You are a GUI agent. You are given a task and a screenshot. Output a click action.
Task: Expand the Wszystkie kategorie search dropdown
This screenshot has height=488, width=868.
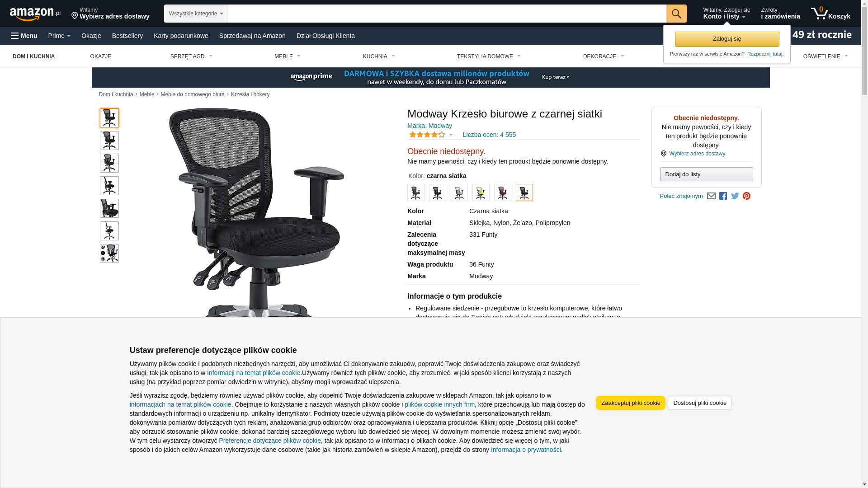point(195,14)
